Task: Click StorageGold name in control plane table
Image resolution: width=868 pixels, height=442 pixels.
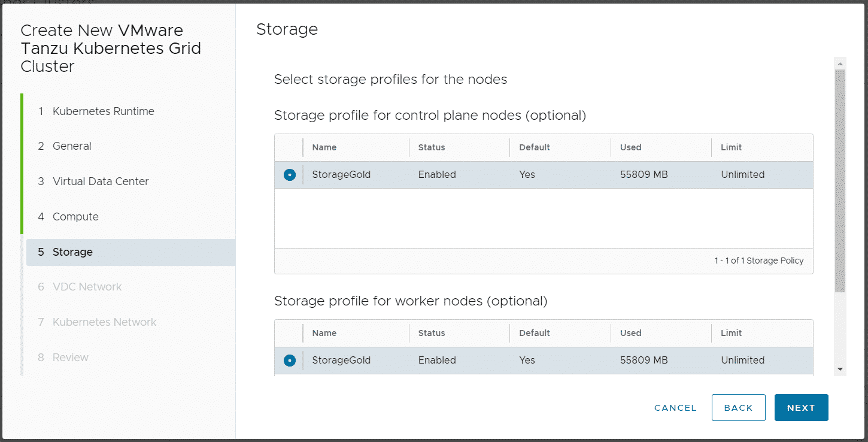Action: coord(341,175)
